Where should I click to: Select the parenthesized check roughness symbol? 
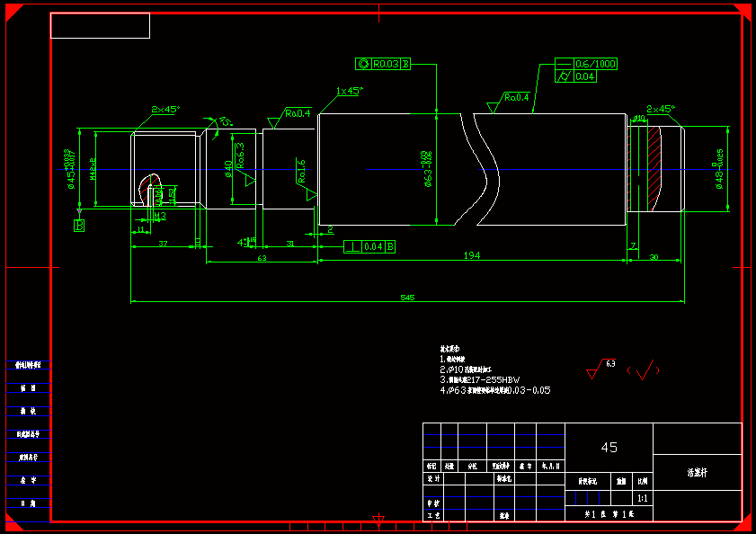[x=643, y=370]
